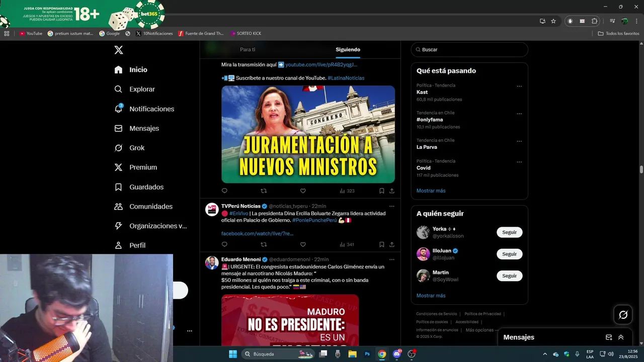Screen dimensions: 644x362
Task: Open the Kast trending topic
Action: tap(422, 92)
